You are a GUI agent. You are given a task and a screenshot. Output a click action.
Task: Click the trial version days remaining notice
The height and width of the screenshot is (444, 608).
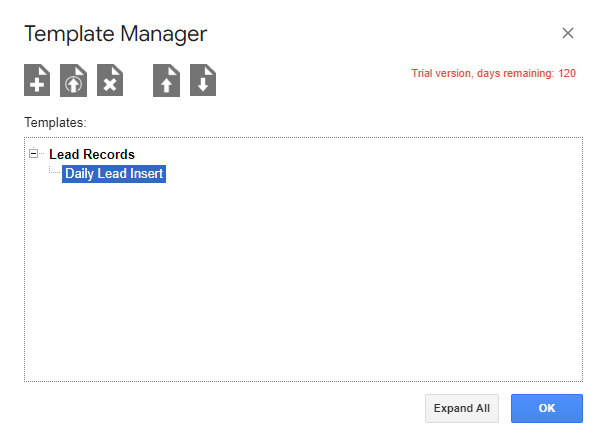(x=493, y=74)
